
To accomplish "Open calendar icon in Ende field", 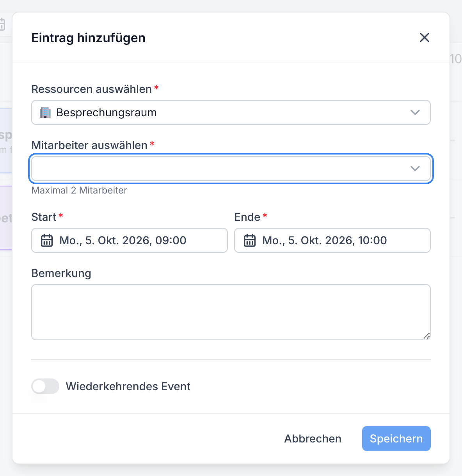I will pos(250,240).
